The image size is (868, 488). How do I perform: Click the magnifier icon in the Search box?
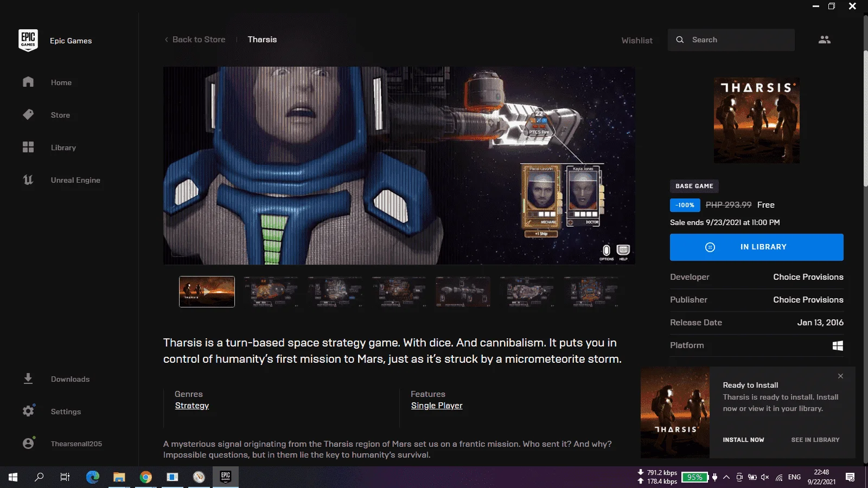coord(680,40)
